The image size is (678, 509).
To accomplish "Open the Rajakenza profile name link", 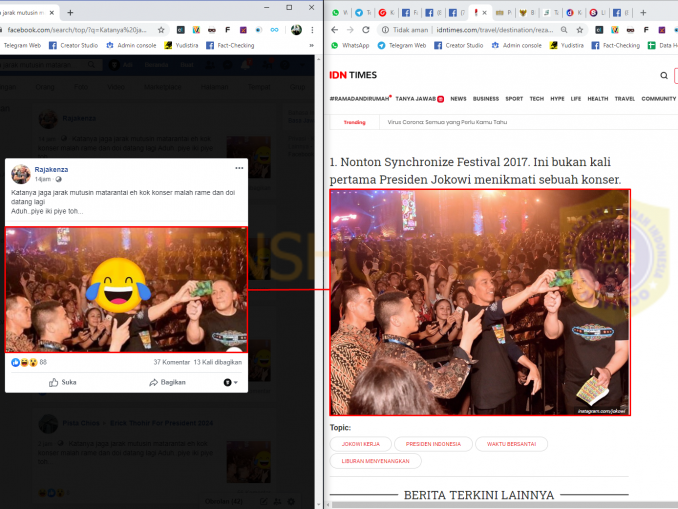I will 51,170.
